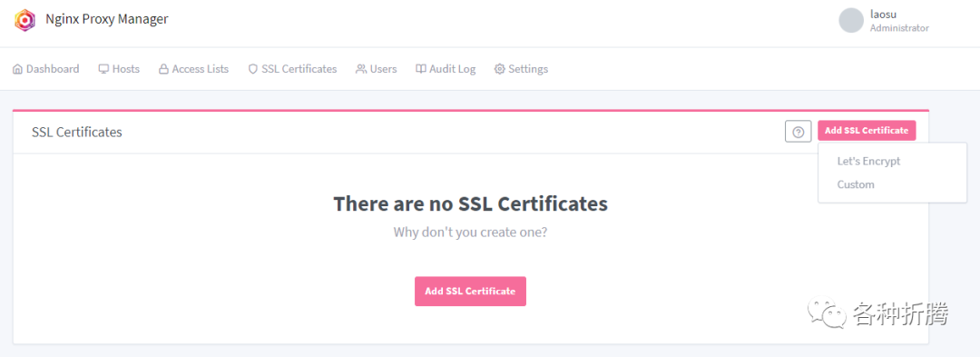Click the people icon beside Users

tap(361, 69)
